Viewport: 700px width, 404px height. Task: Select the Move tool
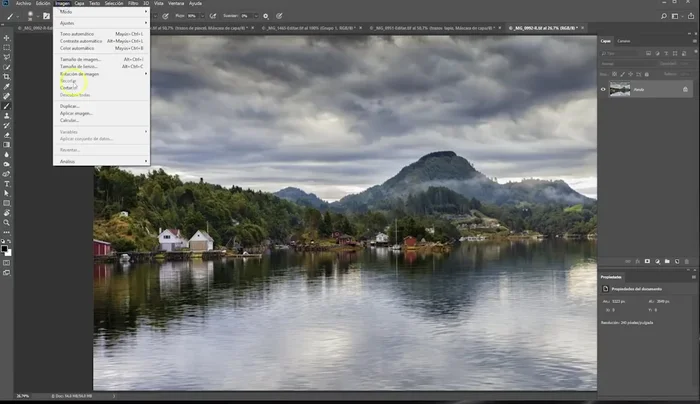click(7, 37)
